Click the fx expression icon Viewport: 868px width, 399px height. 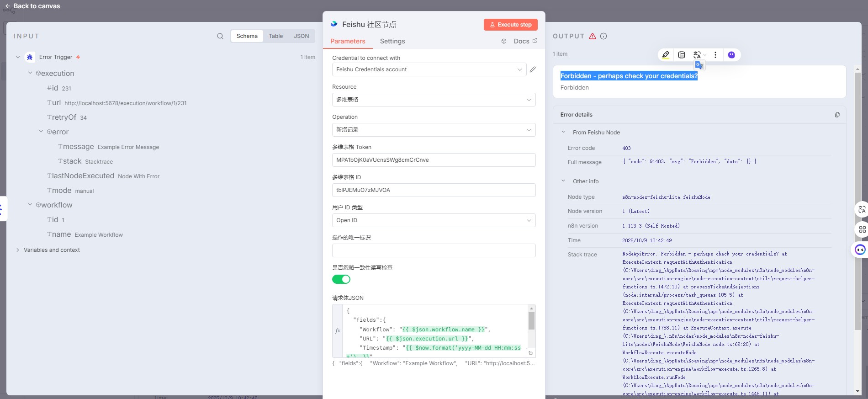338,330
